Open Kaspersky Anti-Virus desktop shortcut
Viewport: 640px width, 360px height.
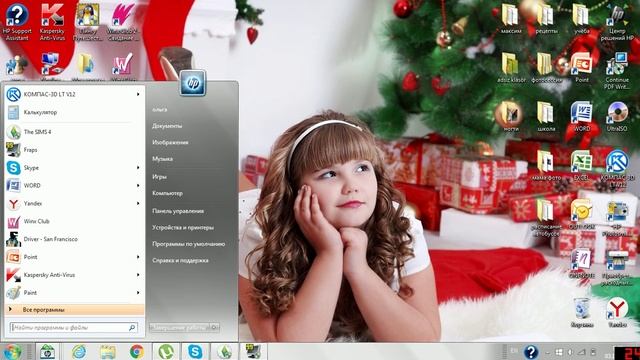click(52, 21)
